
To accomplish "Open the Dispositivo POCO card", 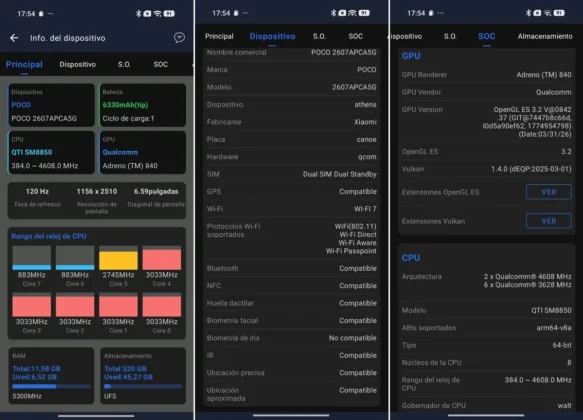I will click(51, 105).
